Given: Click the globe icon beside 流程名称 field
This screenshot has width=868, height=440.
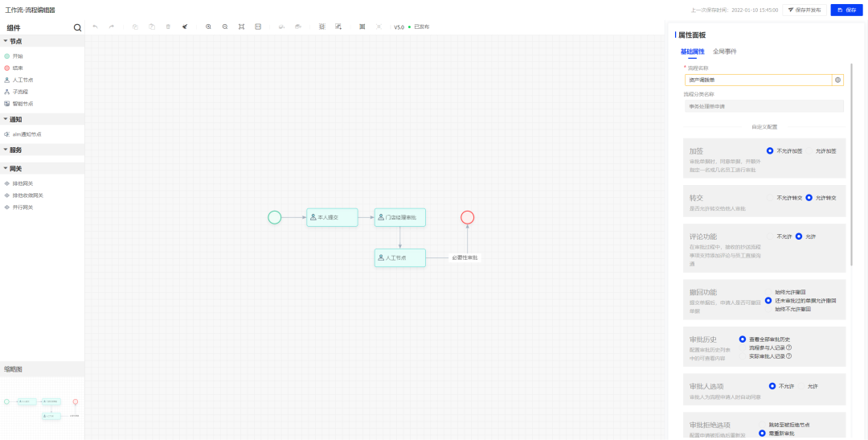Looking at the screenshot, I should [838, 80].
